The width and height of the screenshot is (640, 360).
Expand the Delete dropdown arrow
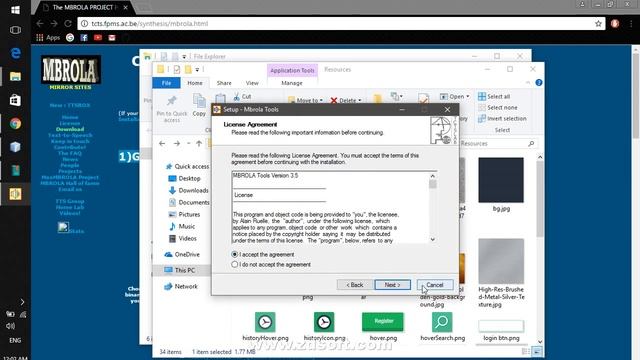tap(360, 100)
